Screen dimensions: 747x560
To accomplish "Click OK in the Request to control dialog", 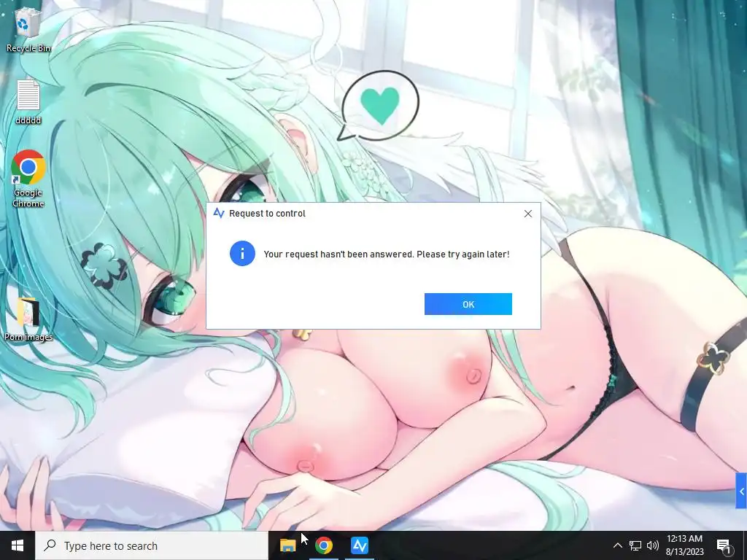I will coord(468,304).
